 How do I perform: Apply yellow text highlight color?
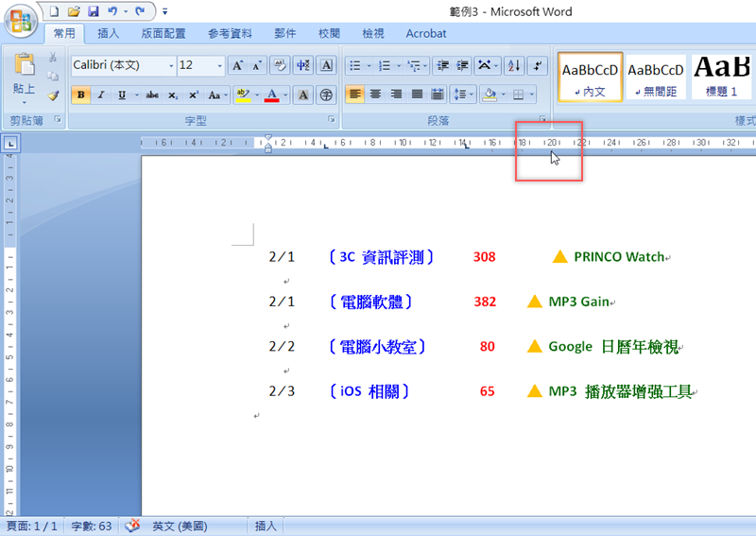pos(243,95)
